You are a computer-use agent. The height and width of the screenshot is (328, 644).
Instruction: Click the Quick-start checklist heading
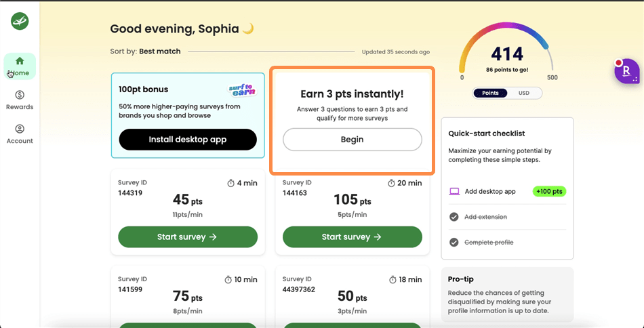pos(487,134)
